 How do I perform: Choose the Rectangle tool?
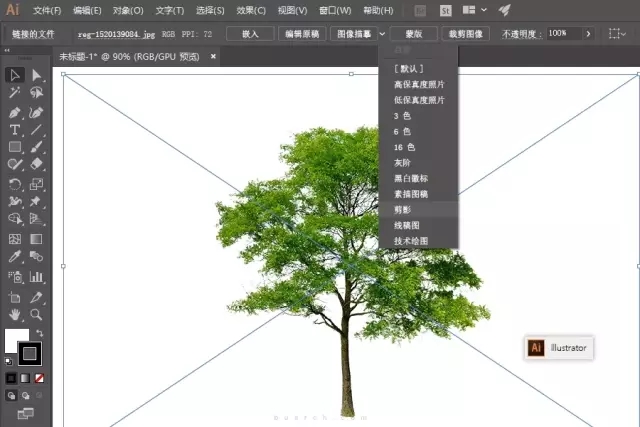click(x=15, y=147)
